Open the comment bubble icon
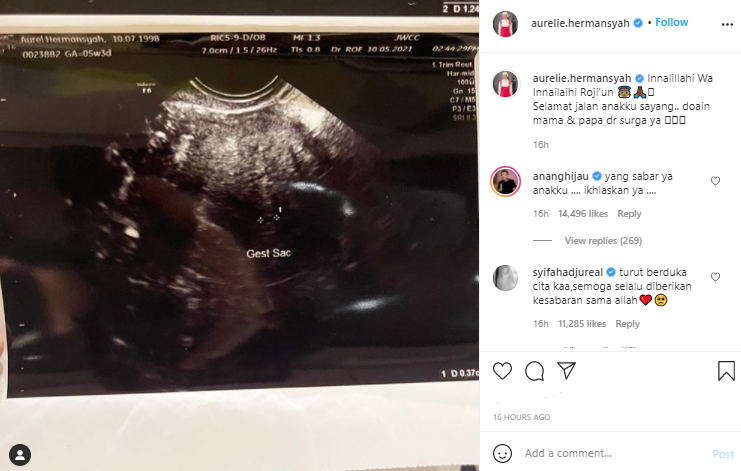This screenshot has width=741, height=471. (x=534, y=371)
